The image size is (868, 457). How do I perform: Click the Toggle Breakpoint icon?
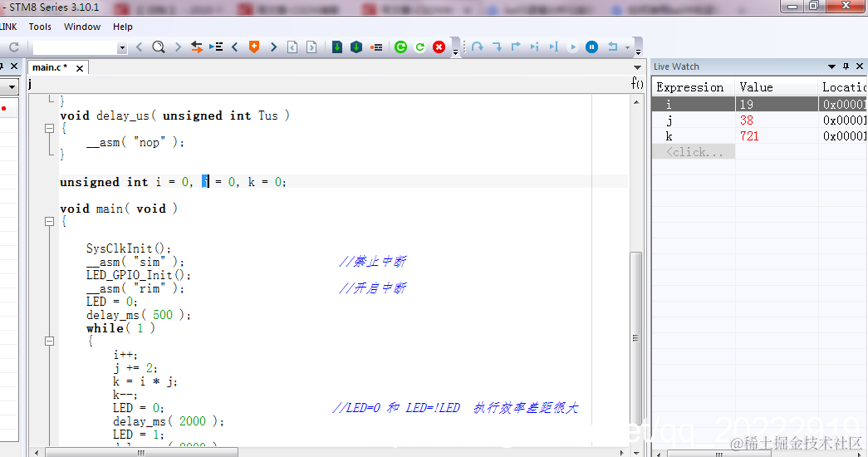(376, 47)
